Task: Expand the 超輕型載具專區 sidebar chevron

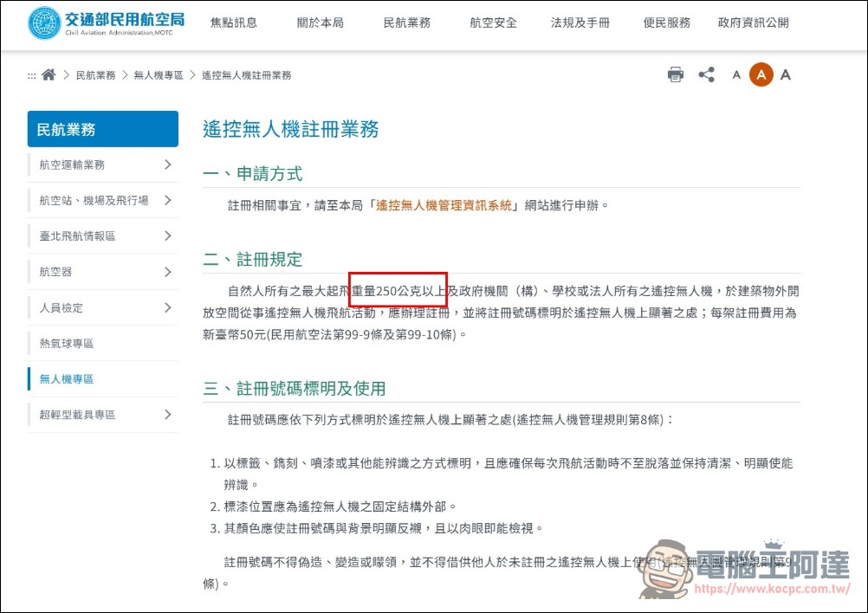Action: pyautogui.click(x=169, y=415)
